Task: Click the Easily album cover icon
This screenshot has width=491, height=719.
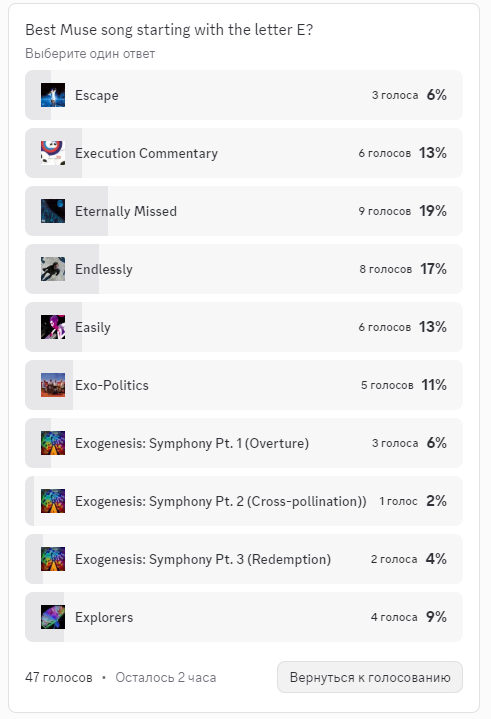Action: (x=53, y=327)
